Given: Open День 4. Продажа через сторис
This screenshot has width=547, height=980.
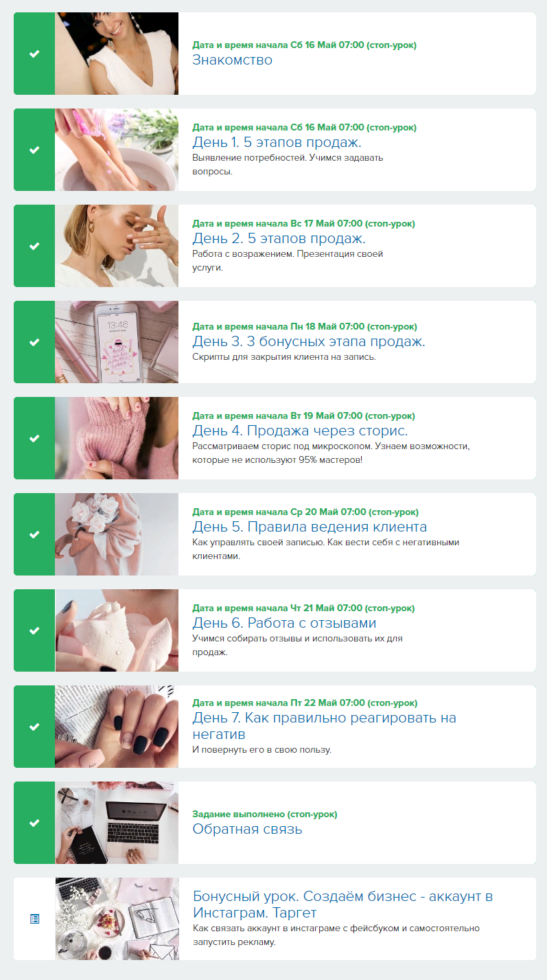Looking at the screenshot, I should coord(300,431).
